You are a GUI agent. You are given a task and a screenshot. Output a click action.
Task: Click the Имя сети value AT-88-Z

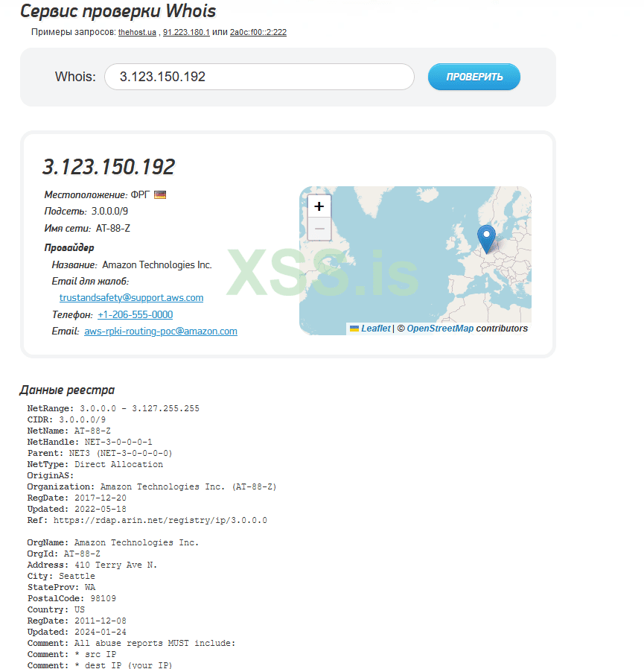[113, 228]
